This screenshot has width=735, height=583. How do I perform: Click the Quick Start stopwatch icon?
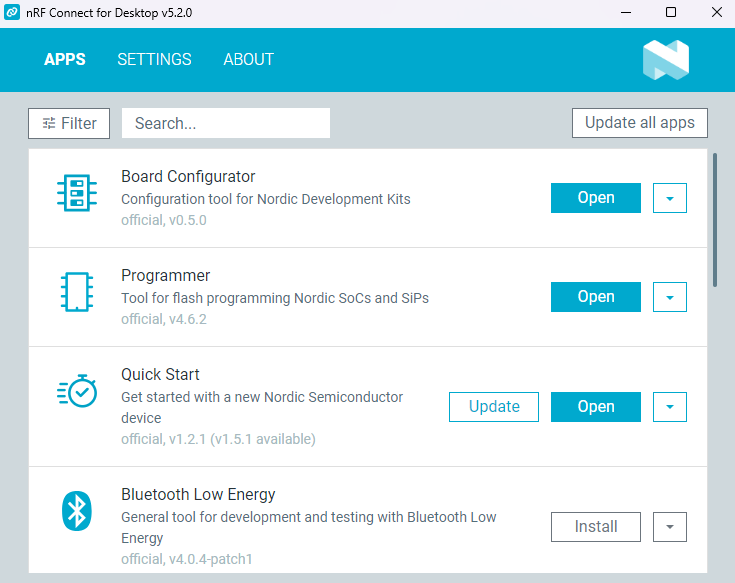77,392
